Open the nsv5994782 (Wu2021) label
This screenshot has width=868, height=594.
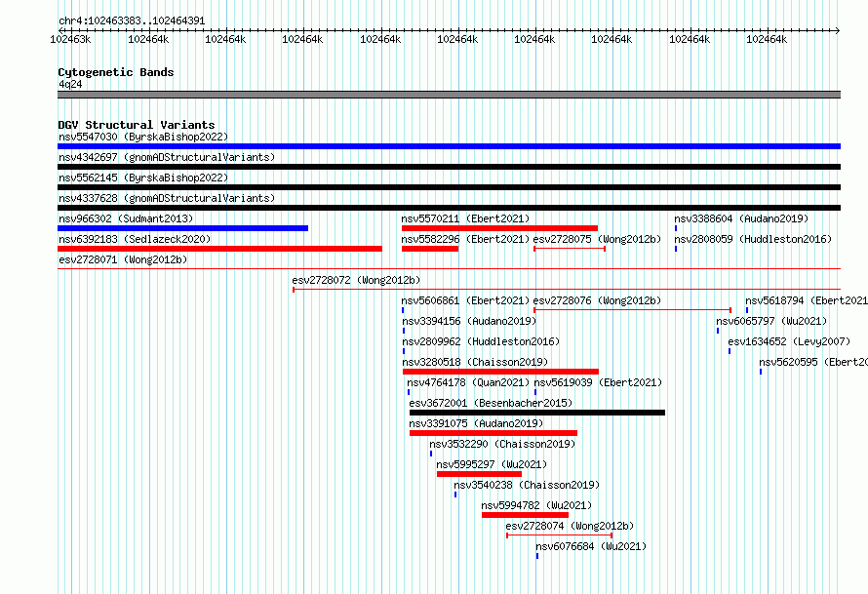pyautogui.click(x=536, y=505)
